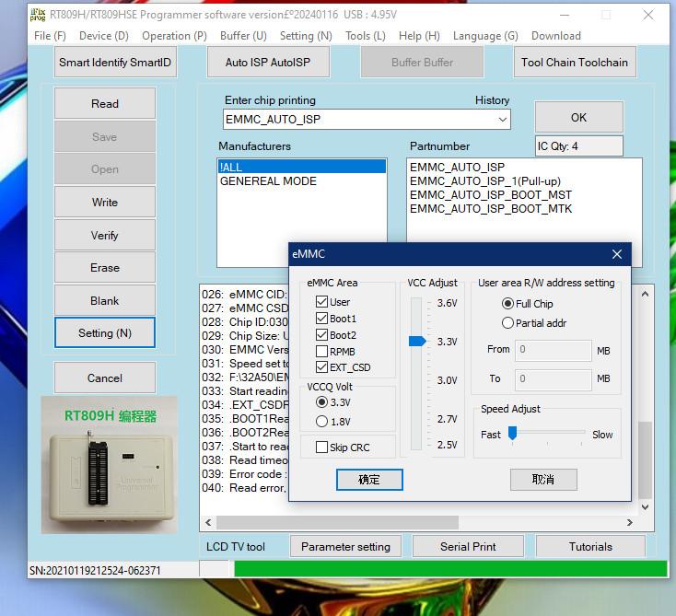Image resolution: width=676 pixels, height=616 pixels.
Task: Click log horizontal scroll right arrow
Action: 630,522
